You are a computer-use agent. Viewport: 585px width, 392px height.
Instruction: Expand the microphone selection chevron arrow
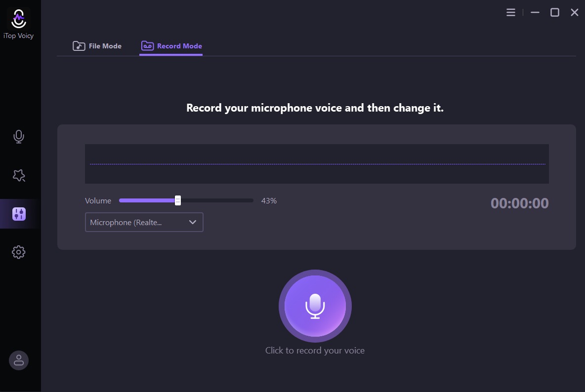click(x=193, y=222)
